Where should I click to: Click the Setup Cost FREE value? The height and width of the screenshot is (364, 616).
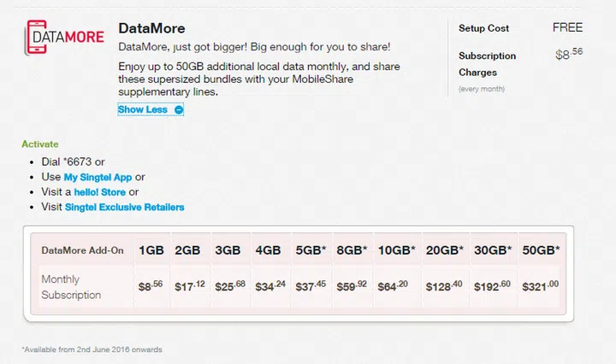pos(567,27)
